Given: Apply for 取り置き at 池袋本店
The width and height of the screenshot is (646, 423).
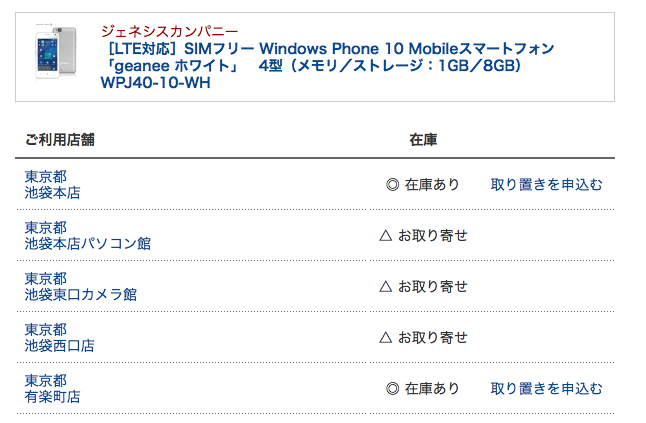Looking at the screenshot, I should pos(546,185).
